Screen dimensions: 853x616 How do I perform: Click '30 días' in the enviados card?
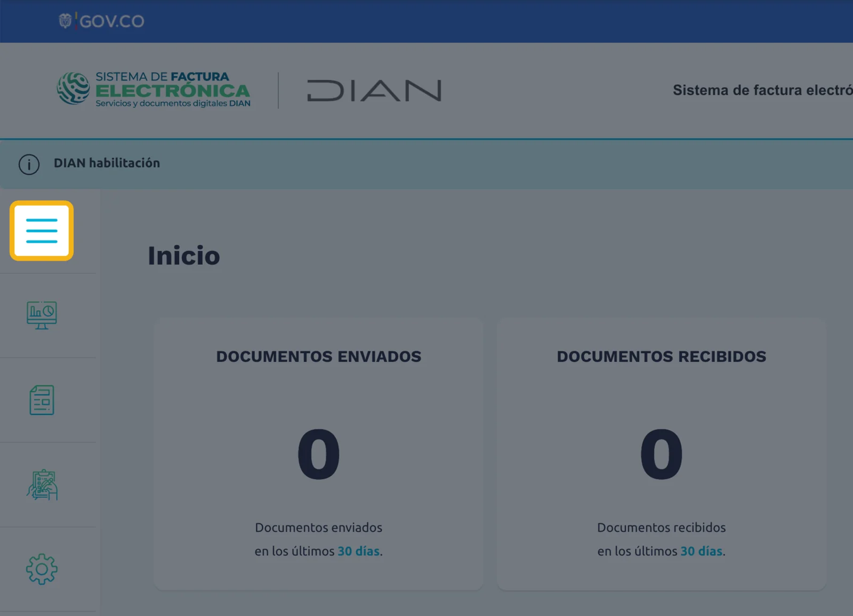click(x=359, y=551)
